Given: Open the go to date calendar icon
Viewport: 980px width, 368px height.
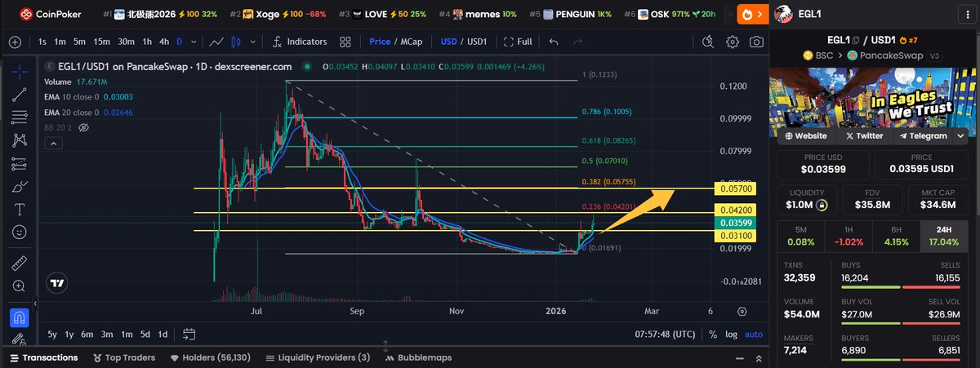Looking at the screenshot, I should click(189, 334).
